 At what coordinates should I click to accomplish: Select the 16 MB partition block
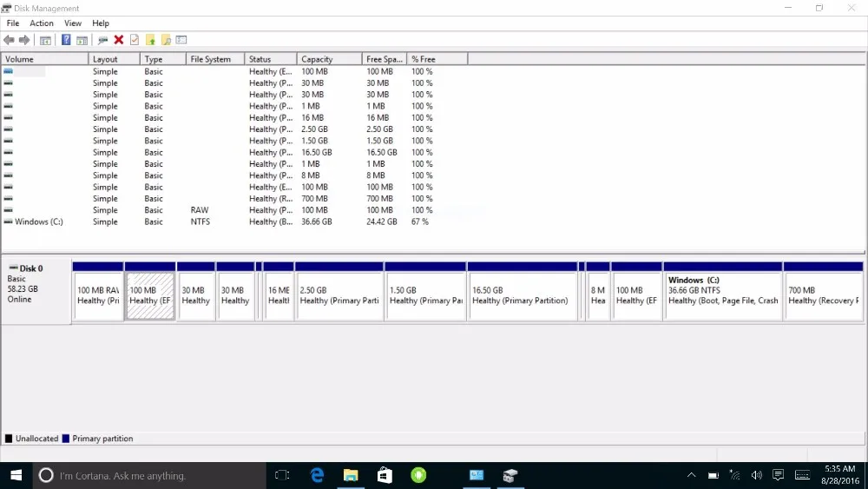(279, 291)
